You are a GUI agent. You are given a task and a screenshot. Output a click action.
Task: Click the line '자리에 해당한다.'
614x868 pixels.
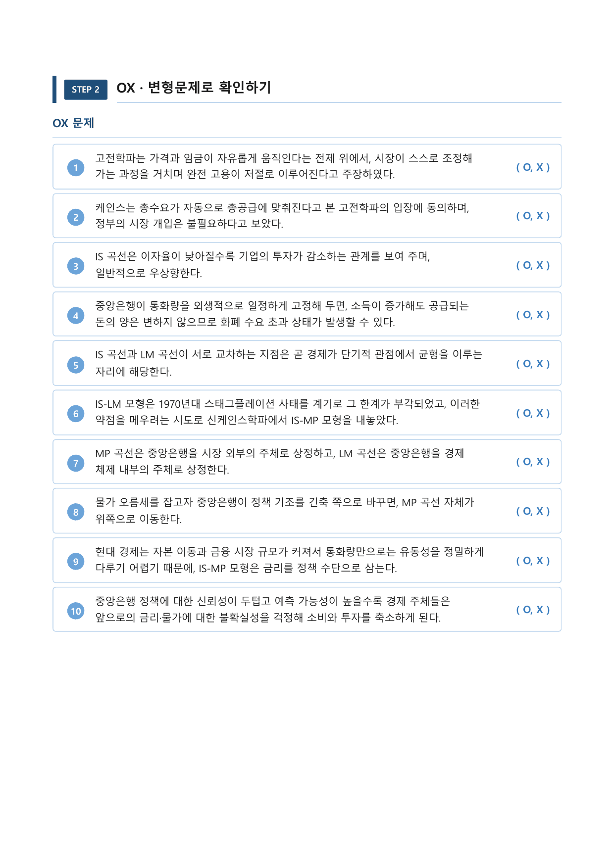pos(133,372)
